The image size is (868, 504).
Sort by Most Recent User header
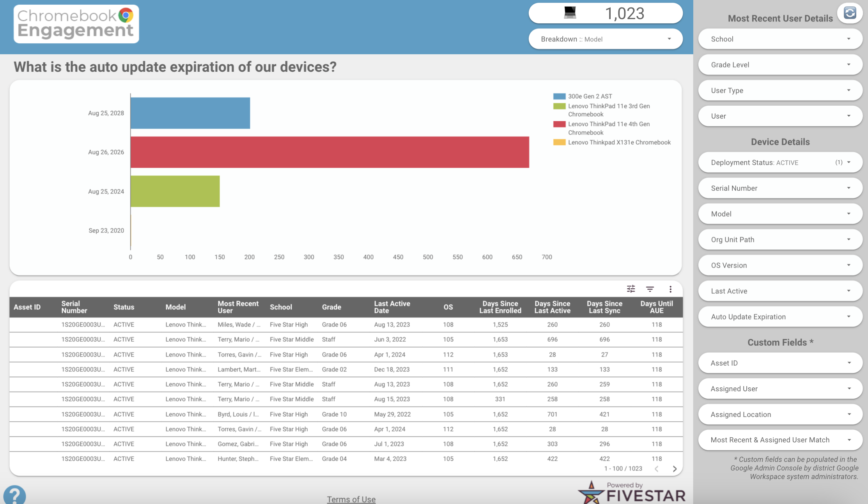click(x=238, y=307)
